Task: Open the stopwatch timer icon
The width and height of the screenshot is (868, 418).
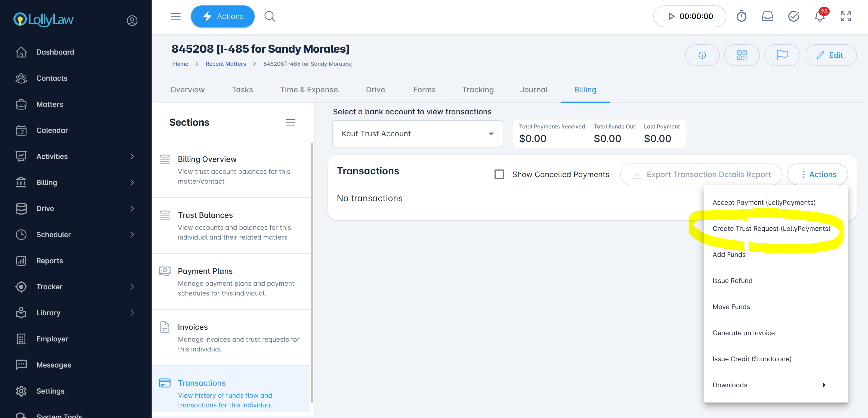Action: 741,16
